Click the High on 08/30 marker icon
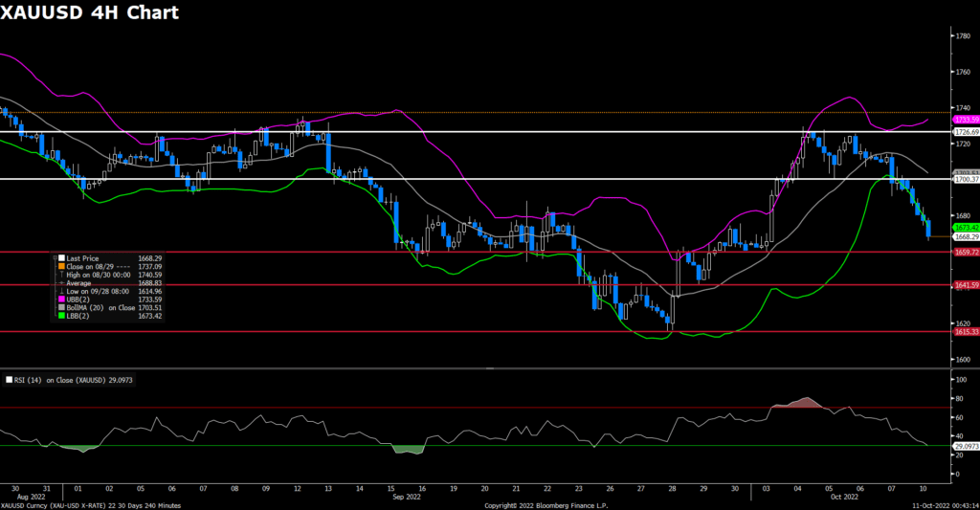980x510 pixels. tap(61, 275)
